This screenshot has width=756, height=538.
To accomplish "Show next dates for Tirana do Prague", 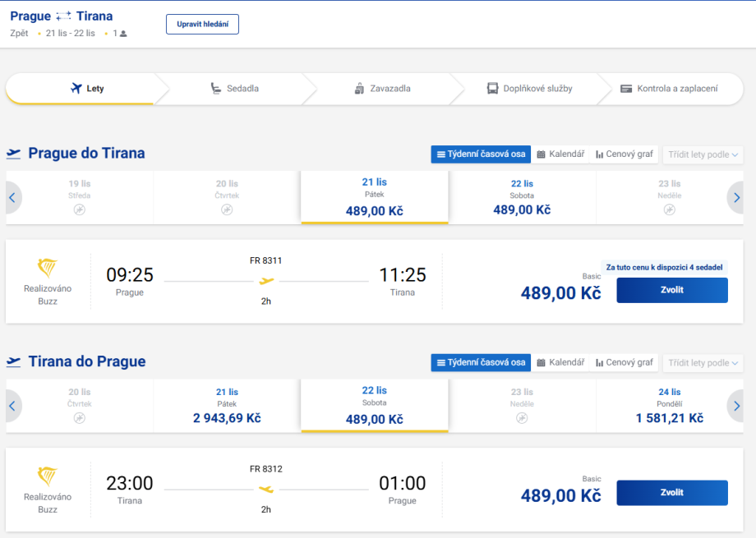I will coord(736,406).
